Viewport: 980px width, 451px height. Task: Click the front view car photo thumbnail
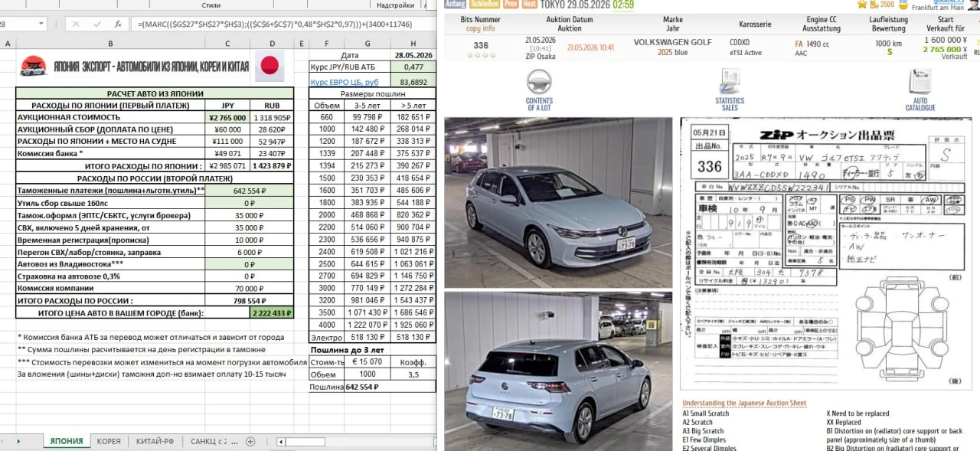coord(558,202)
